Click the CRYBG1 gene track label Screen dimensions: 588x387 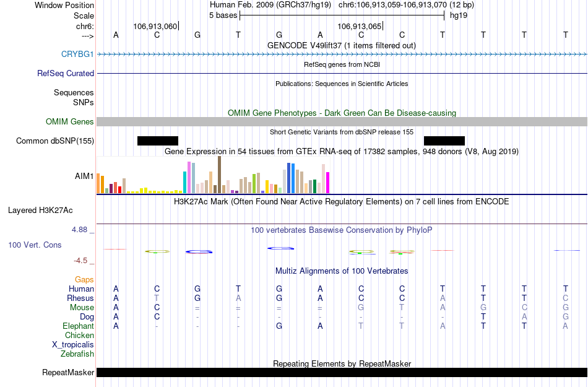click(77, 54)
